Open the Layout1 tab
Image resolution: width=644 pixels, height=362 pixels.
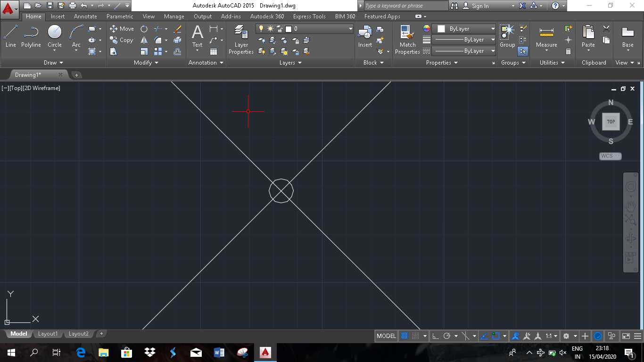coord(48,334)
